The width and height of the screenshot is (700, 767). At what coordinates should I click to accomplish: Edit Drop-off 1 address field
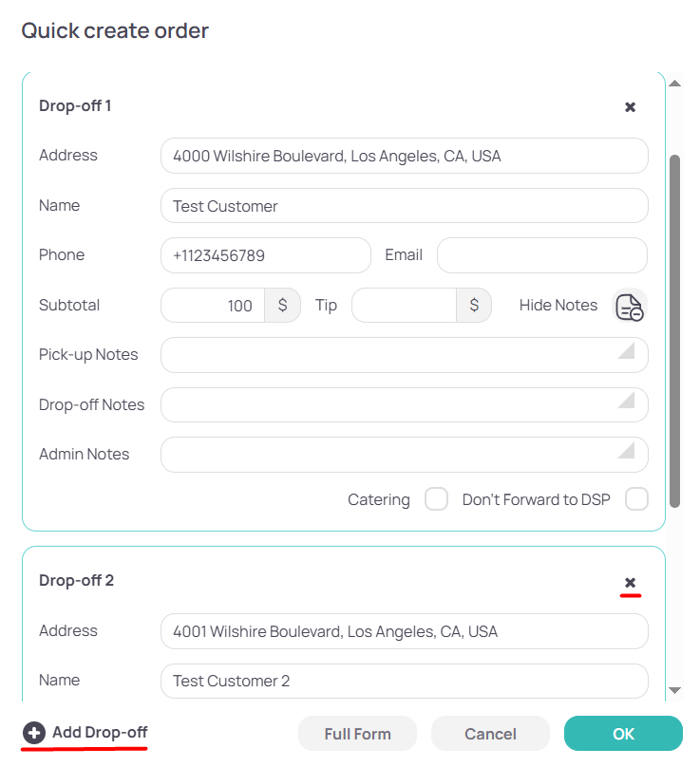coord(405,156)
